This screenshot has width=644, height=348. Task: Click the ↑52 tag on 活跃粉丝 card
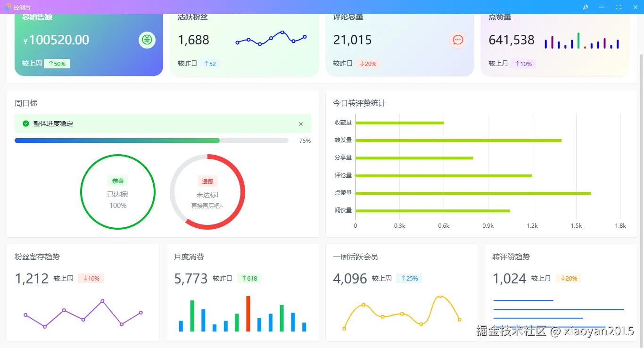[x=210, y=64]
